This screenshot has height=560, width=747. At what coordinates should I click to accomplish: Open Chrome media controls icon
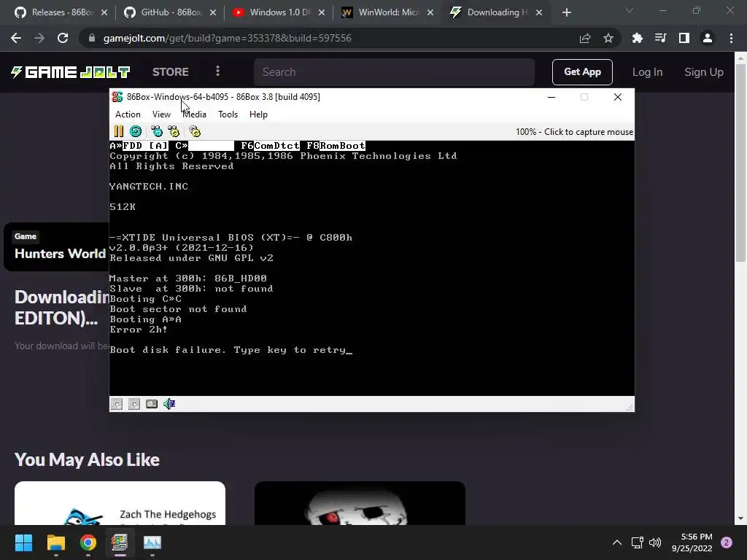[660, 38]
